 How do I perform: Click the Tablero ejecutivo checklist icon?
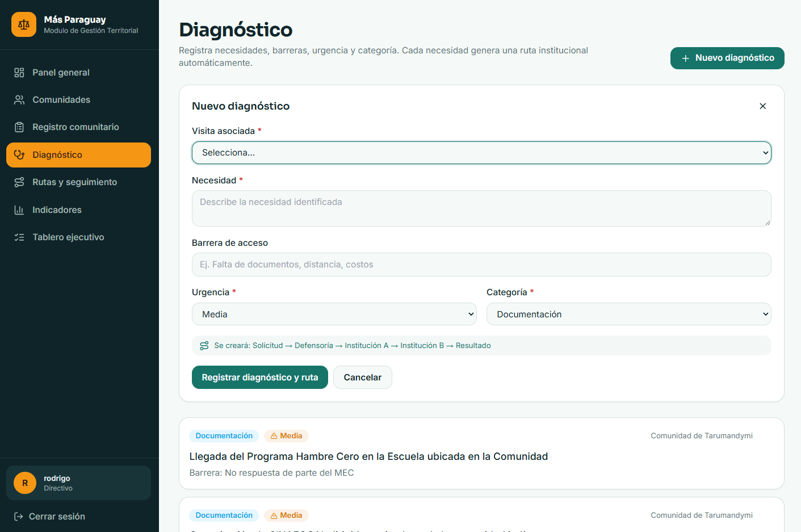[19, 237]
